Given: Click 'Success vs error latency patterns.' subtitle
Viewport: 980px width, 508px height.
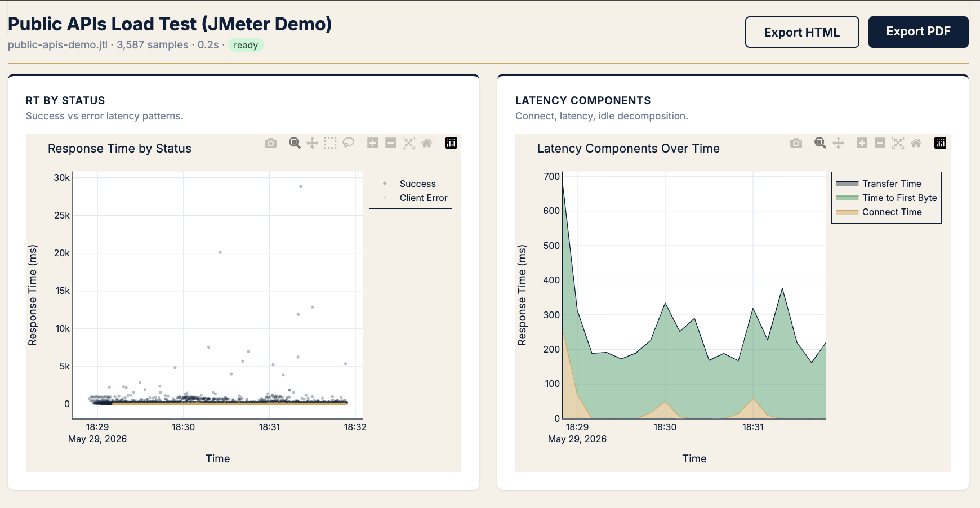Looking at the screenshot, I should (105, 116).
